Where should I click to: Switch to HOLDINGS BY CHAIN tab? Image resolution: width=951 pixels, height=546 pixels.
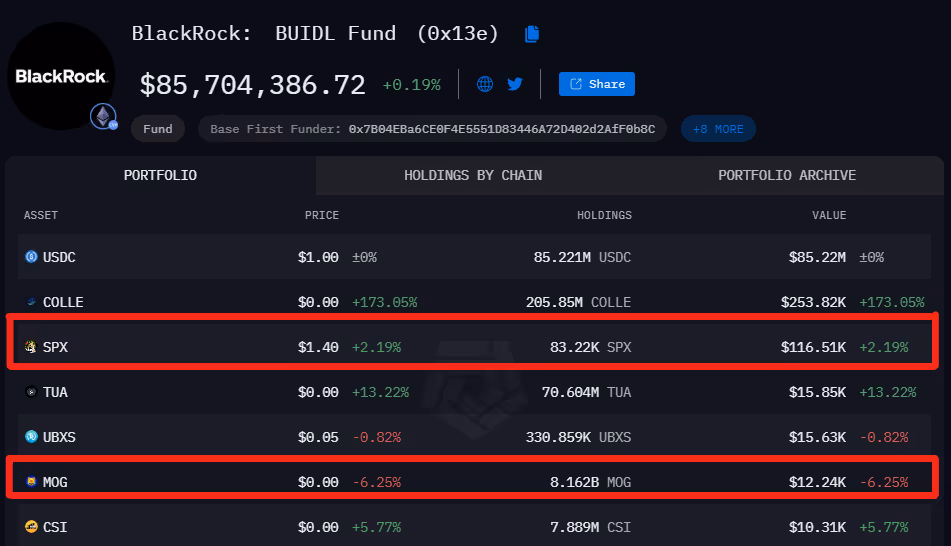pos(473,175)
